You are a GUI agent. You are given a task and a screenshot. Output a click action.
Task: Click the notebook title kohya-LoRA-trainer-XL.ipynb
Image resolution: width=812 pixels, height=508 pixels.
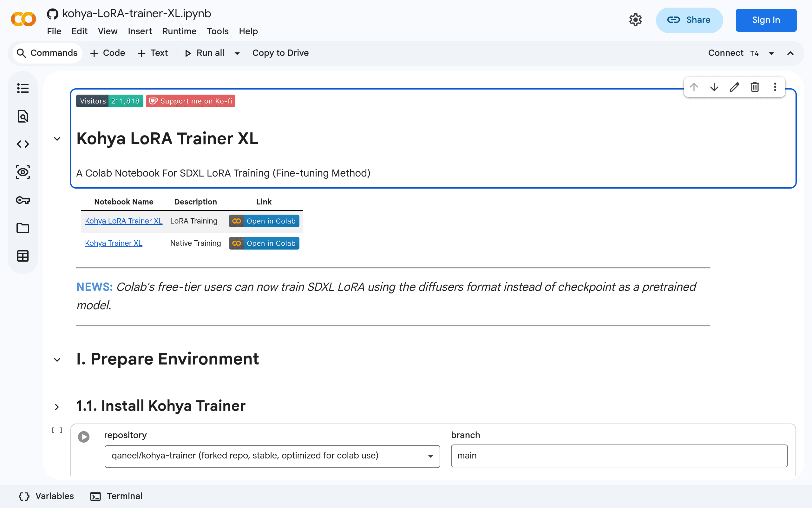click(137, 14)
